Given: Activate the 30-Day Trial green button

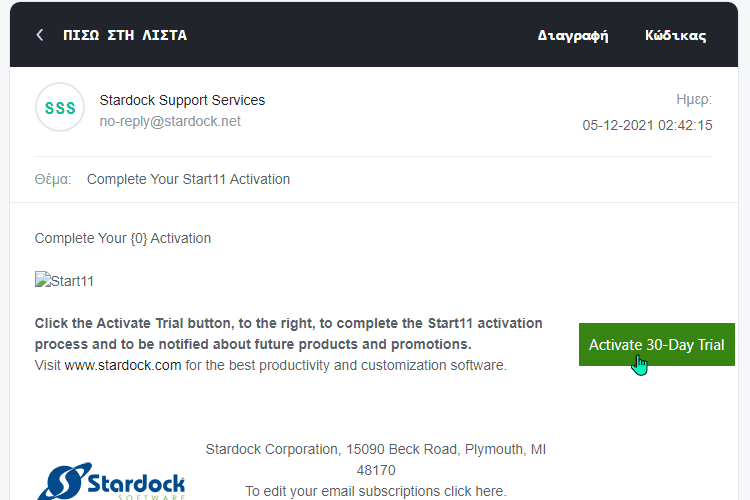Looking at the screenshot, I should tap(657, 344).
